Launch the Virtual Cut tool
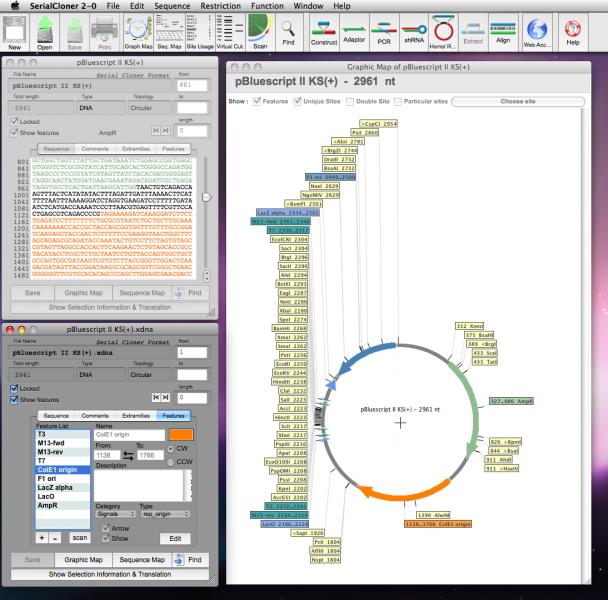Image resolution: width=608 pixels, height=600 pixels. (x=230, y=32)
